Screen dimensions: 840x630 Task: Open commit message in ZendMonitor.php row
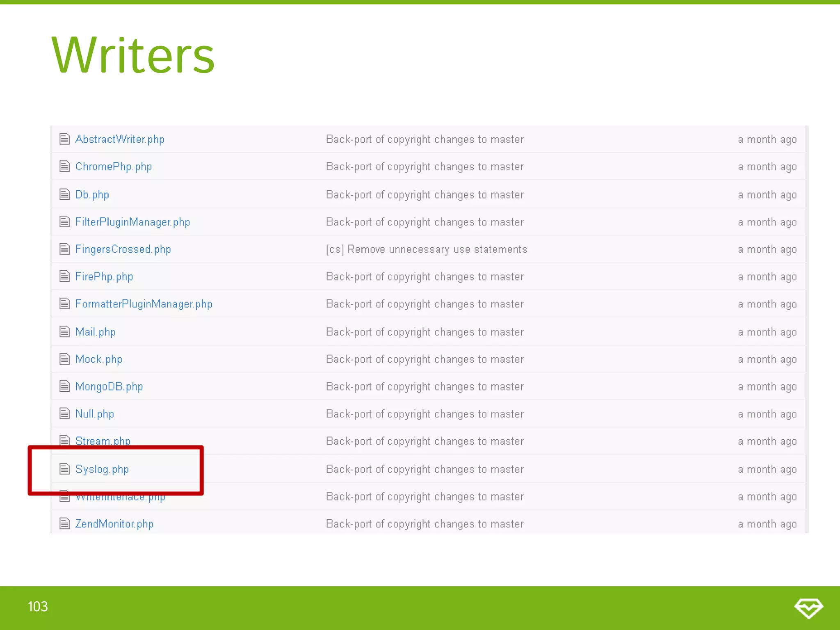(425, 524)
